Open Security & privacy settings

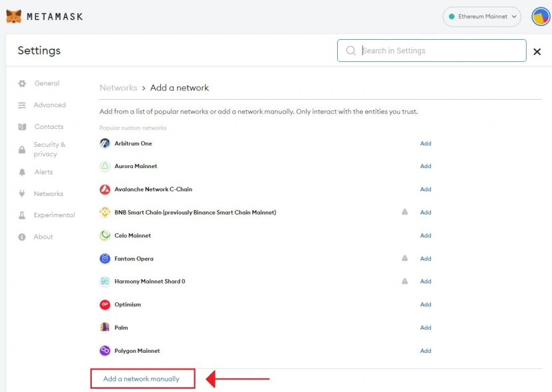point(50,149)
